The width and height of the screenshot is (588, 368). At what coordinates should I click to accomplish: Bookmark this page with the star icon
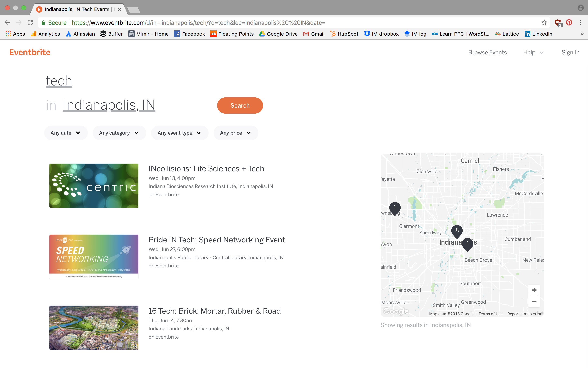[544, 23]
